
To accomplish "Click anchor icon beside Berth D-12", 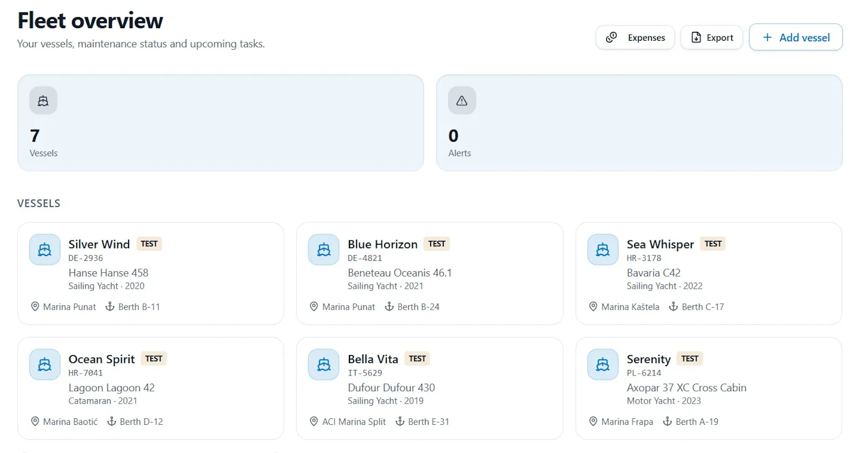I will pos(111,422).
